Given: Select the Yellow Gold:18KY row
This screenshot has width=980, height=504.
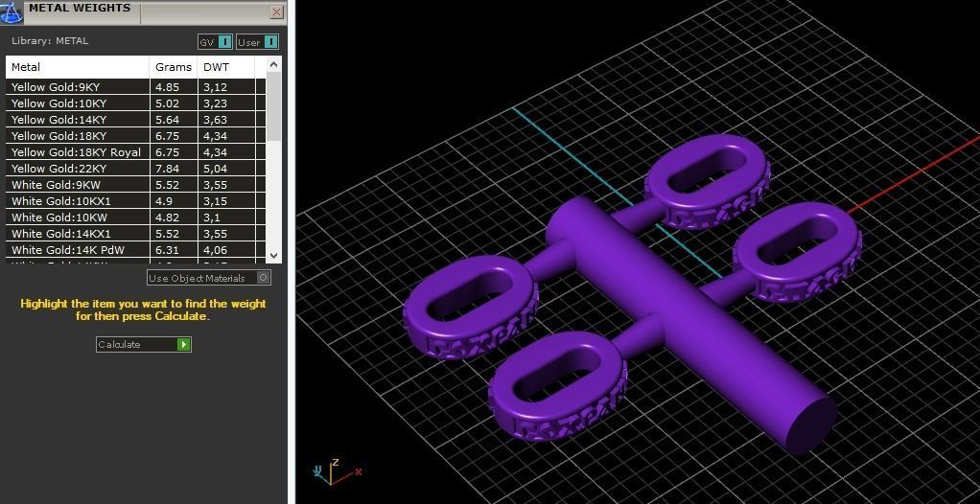Looking at the screenshot, I should (135, 135).
